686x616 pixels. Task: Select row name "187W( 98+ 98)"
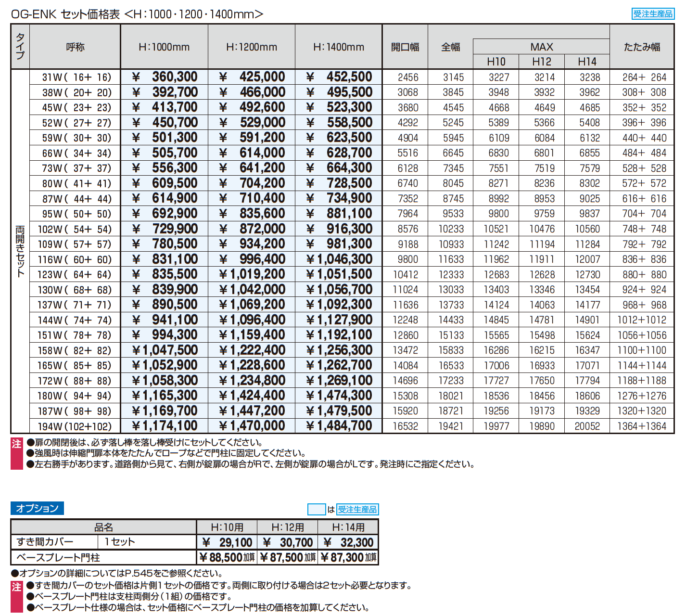[x=75, y=411]
